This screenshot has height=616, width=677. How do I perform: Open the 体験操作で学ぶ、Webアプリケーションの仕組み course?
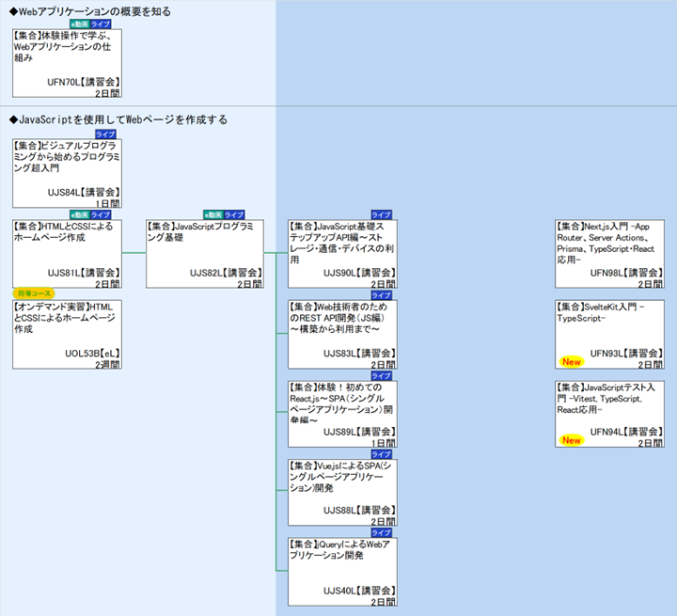pyautogui.click(x=67, y=63)
